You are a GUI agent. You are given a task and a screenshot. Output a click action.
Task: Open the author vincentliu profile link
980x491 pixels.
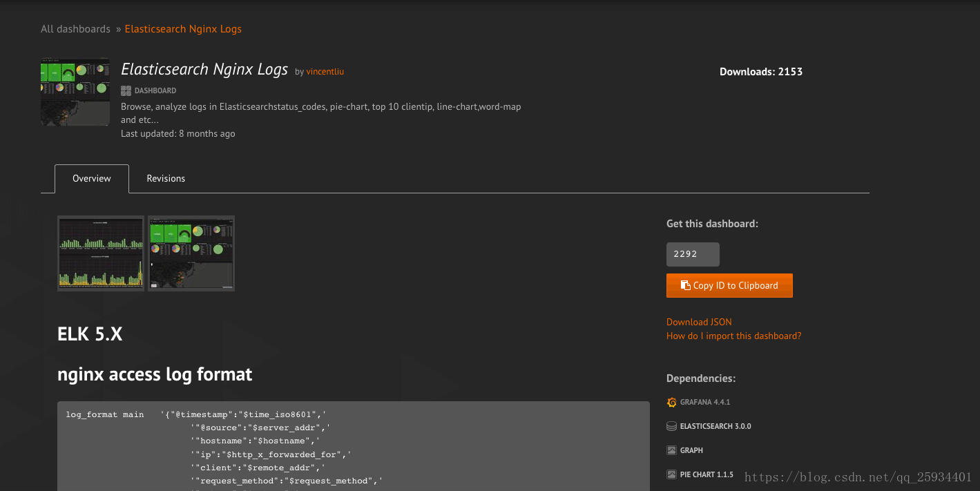(x=325, y=72)
